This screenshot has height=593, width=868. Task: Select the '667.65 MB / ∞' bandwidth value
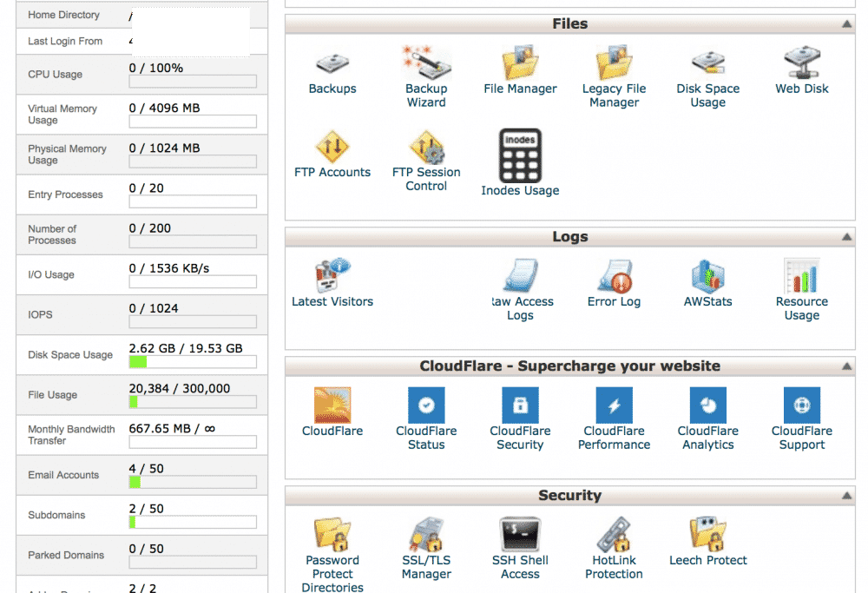tap(172, 429)
